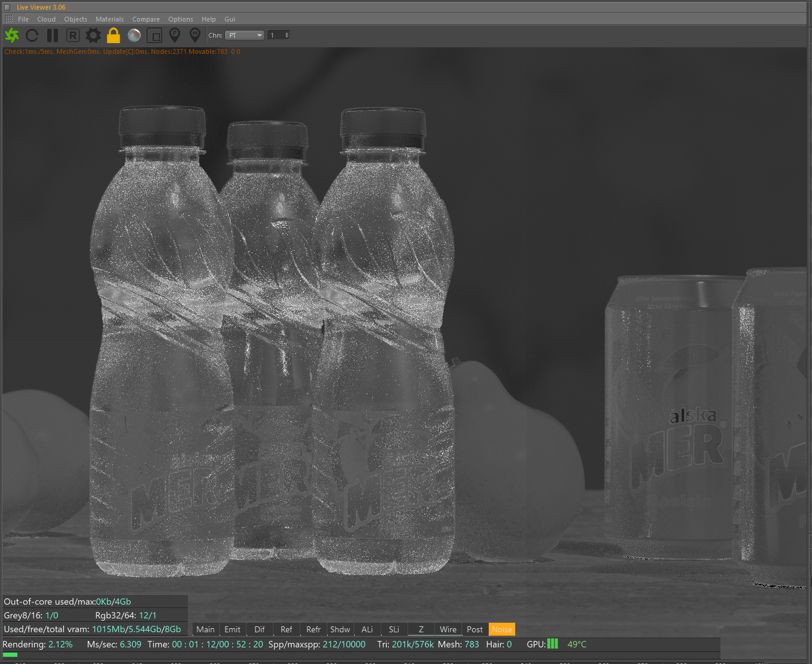The width and height of the screenshot is (812, 664).
Task: Click the left bottle's black cap in the render
Action: click(162, 127)
